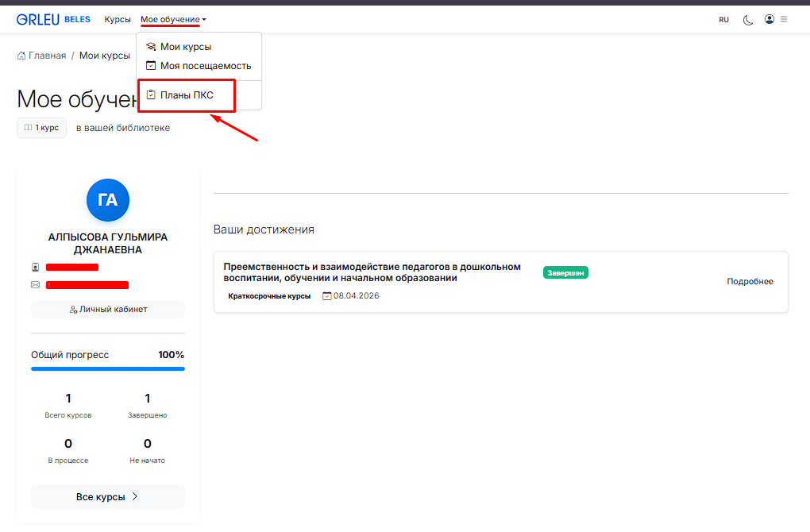Click the Все курсы button
Image resolution: width=810 pixels, height=532 pixels.
[x=108, y=497]
